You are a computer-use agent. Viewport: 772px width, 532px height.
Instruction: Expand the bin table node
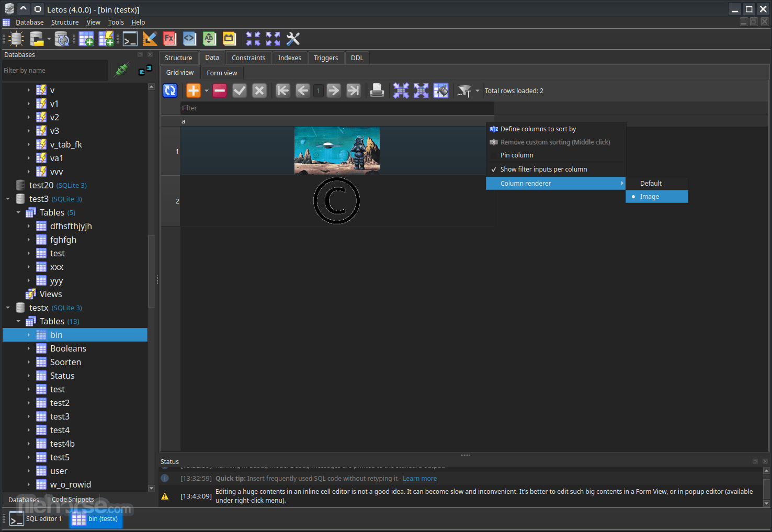[x=29, y=335]
